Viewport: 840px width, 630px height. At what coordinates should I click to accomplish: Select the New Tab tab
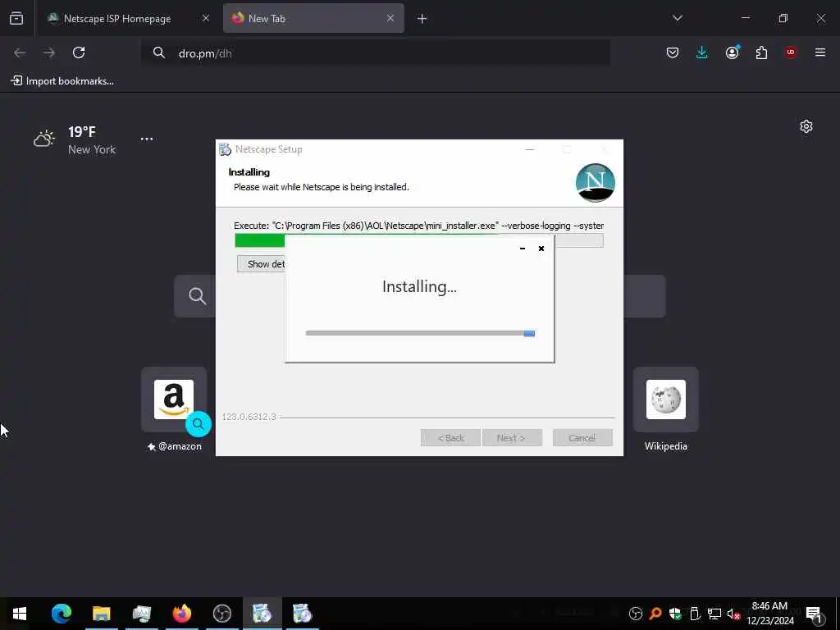tap(313, 18)
